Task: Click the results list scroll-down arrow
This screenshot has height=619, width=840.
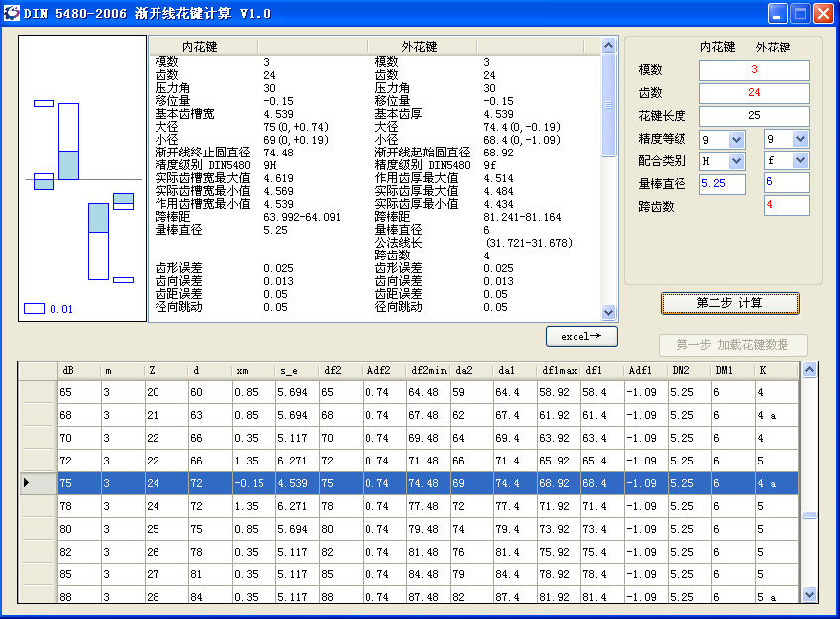Action: tap(608, 312)
